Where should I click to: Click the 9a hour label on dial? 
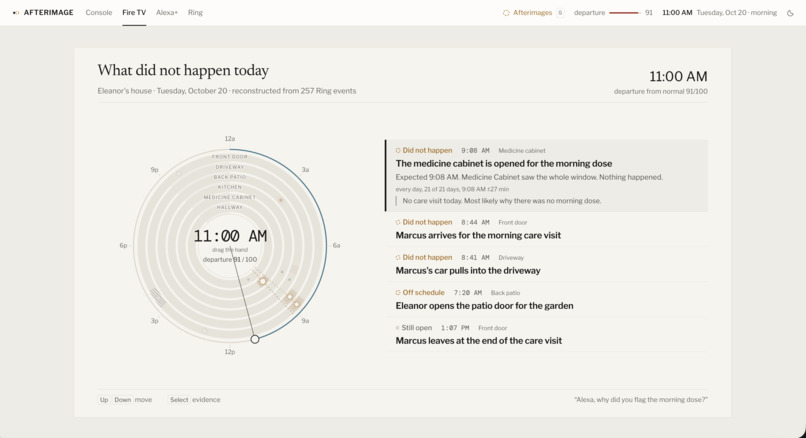click(x=305, y=321)
